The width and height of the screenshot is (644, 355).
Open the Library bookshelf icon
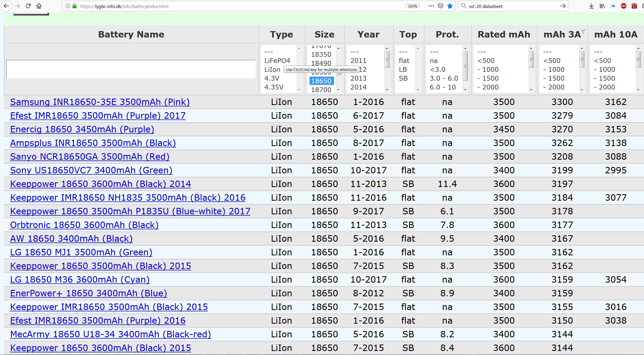pos(602,6)
